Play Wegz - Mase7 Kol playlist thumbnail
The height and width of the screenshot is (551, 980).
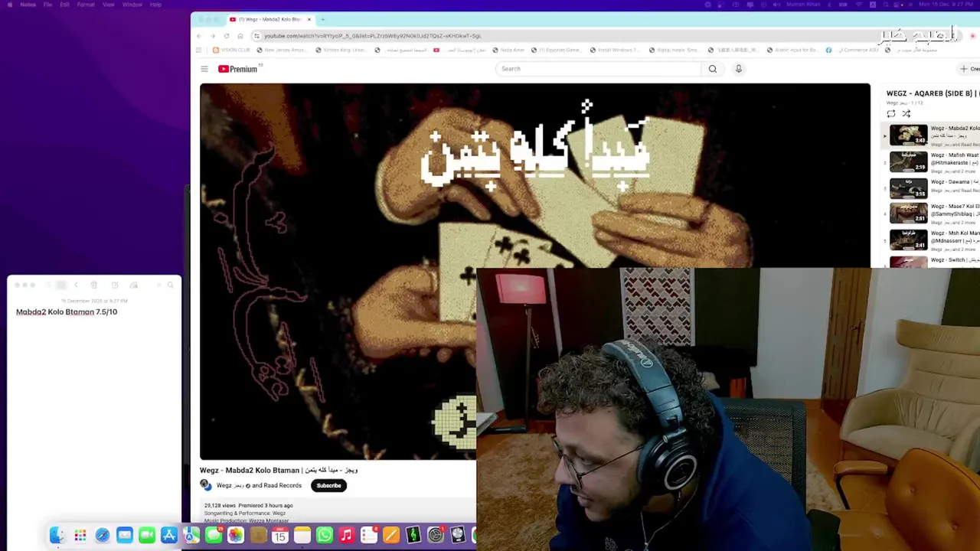click(x=908, y=214)
